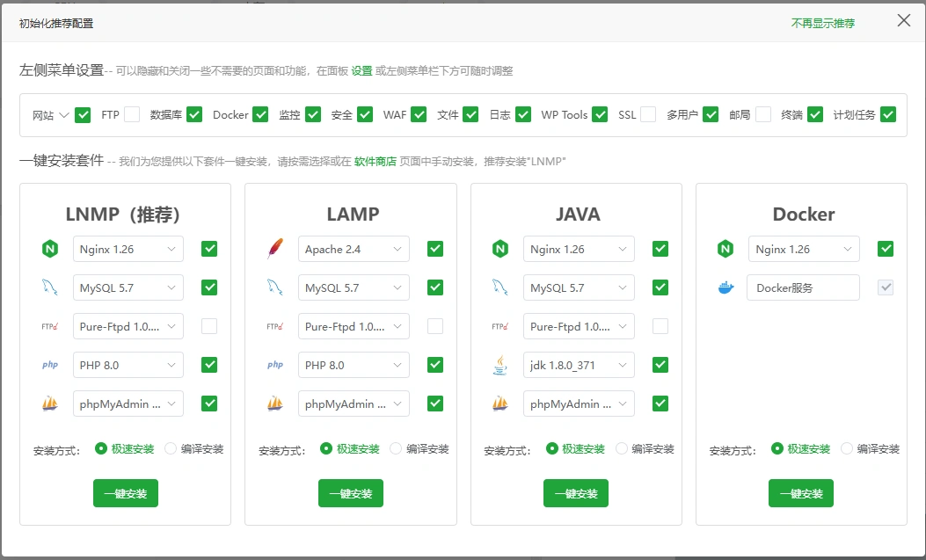926x560 pixels.
Task: Uncheck the 监控 menu checkbox
Action: pos(313,114)
